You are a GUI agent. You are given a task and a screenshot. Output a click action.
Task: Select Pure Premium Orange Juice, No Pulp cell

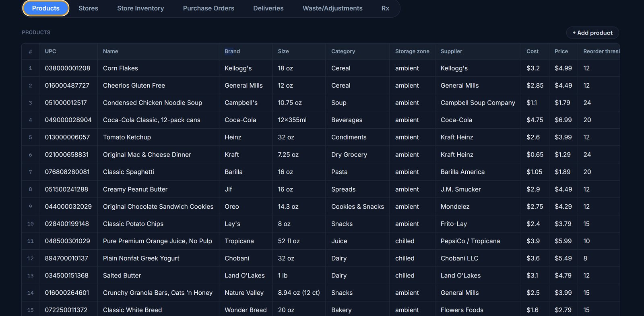[x=157, y=241]
